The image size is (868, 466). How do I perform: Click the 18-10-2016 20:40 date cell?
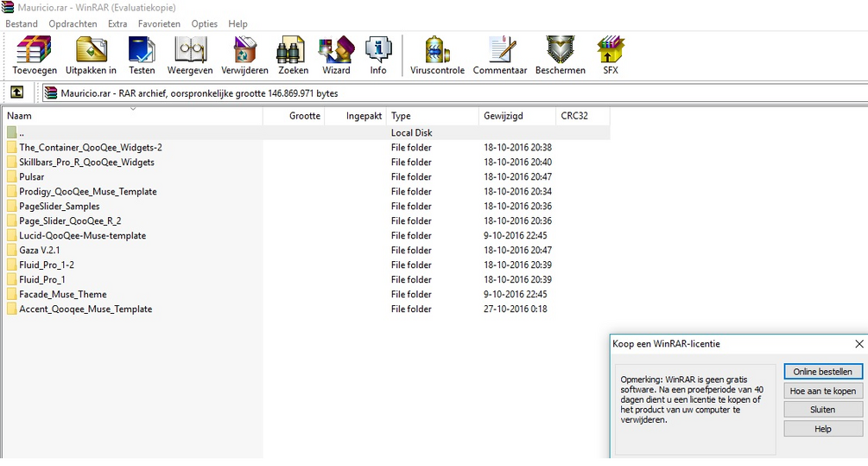click(x=517, y=163)
